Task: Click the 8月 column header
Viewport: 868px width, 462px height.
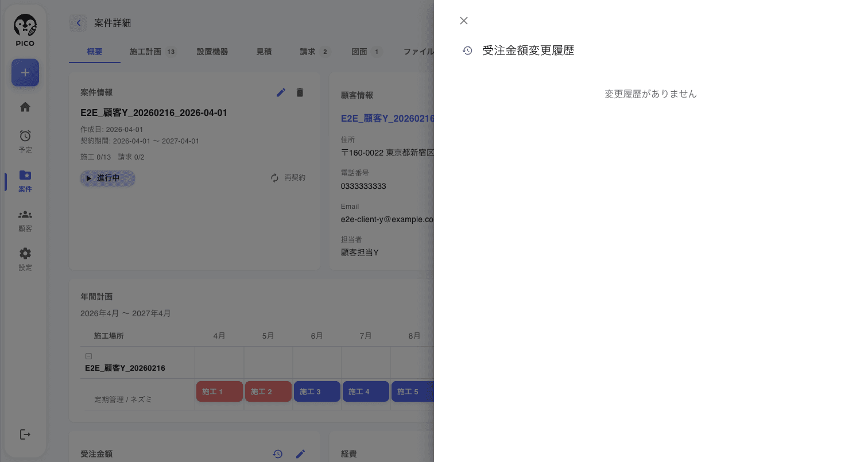Action: coord(414,336)
